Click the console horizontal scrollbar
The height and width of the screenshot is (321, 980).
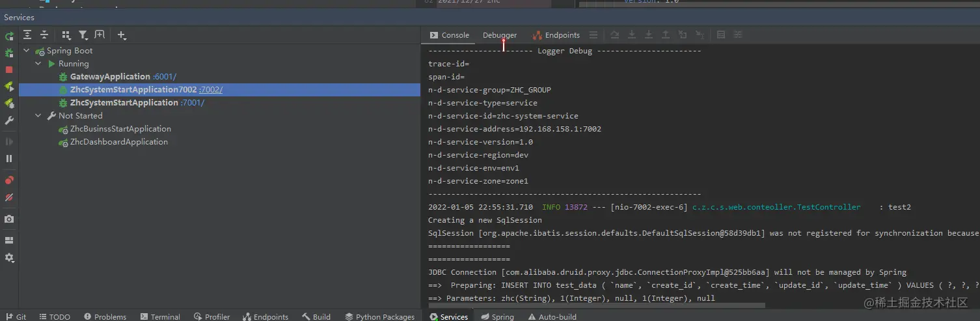(596, 305)
